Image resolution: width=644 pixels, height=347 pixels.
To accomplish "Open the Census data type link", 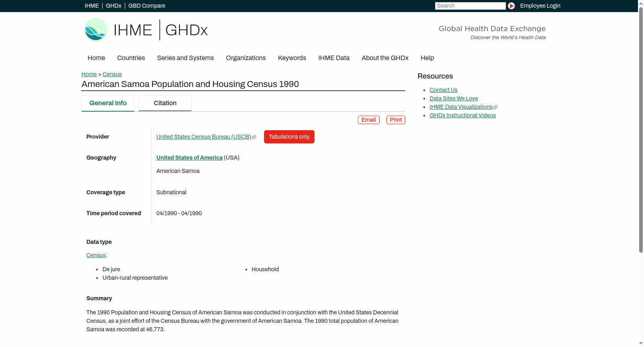I will (x=96, y=255).
